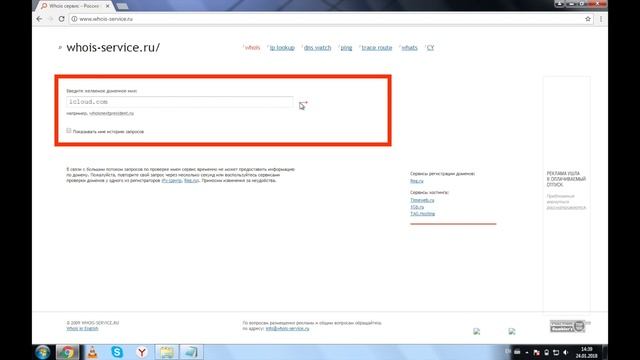Click the info@whois-service.ru email link
Viewport: 640px width, 360px height.
coord(287,328)
